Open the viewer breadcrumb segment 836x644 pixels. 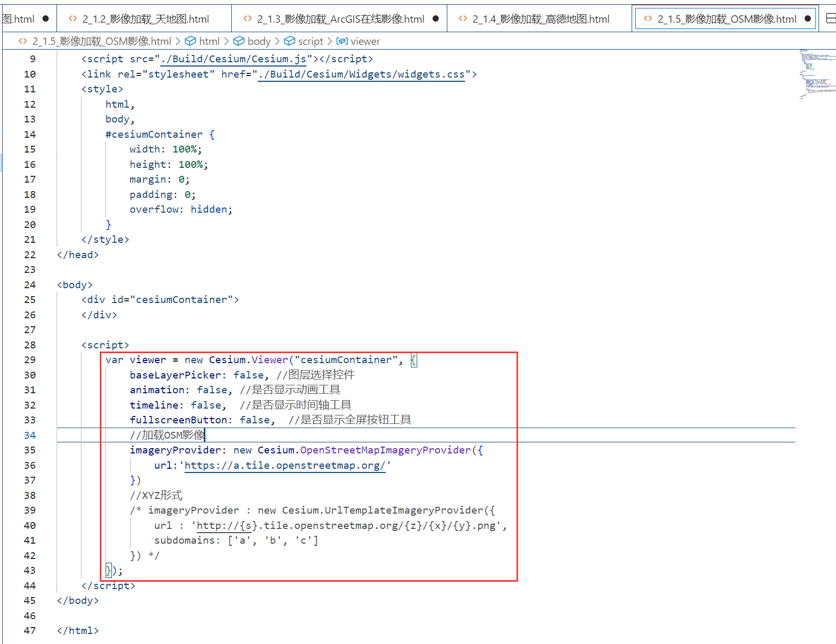tap(365, 41)
